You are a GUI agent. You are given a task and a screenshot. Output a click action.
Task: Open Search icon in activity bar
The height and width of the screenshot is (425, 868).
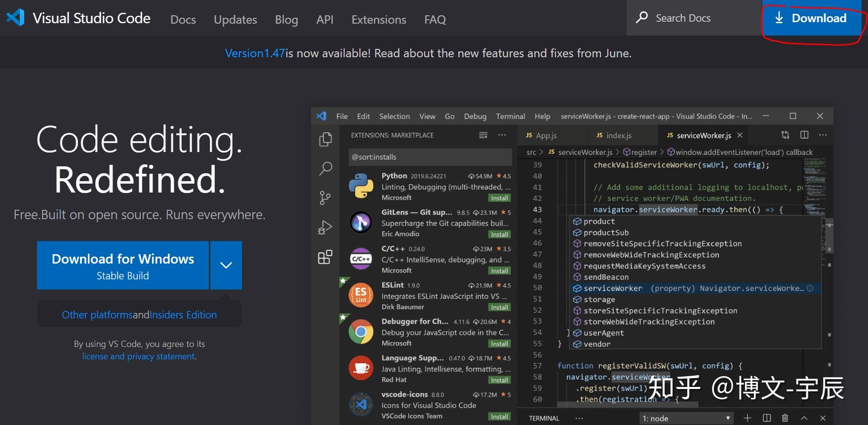coord(325,169)
